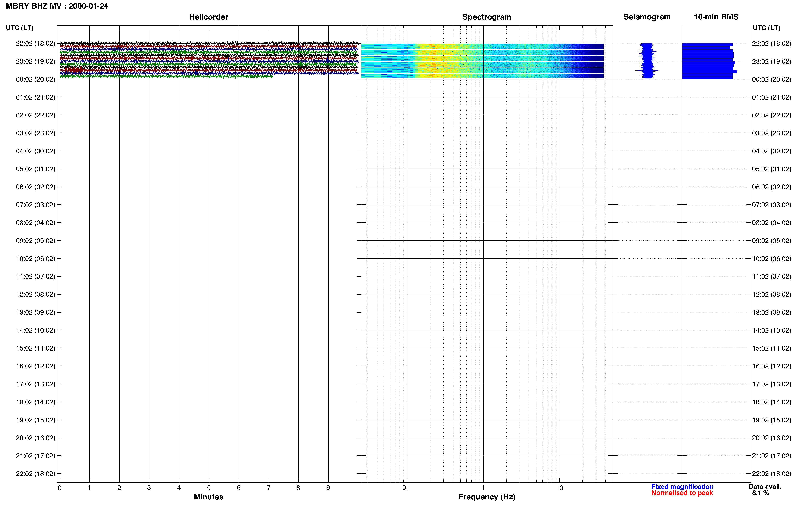Click 03:02 (23:02) on the Helicorder time axis
812x508 pixels.
coord(35,133)
